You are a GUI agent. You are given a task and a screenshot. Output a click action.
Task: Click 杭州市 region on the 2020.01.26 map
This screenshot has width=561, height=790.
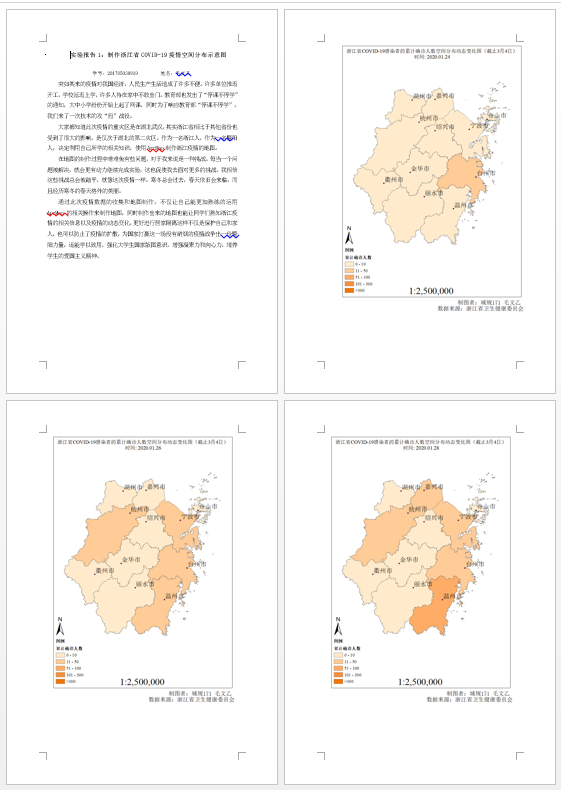106,534
